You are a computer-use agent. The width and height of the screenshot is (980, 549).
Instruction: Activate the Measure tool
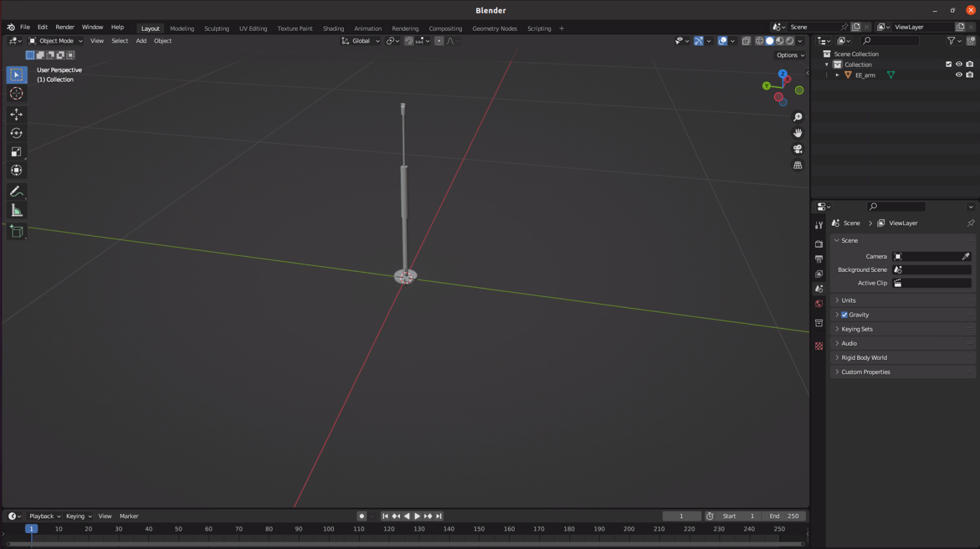(x=17, y=209)
